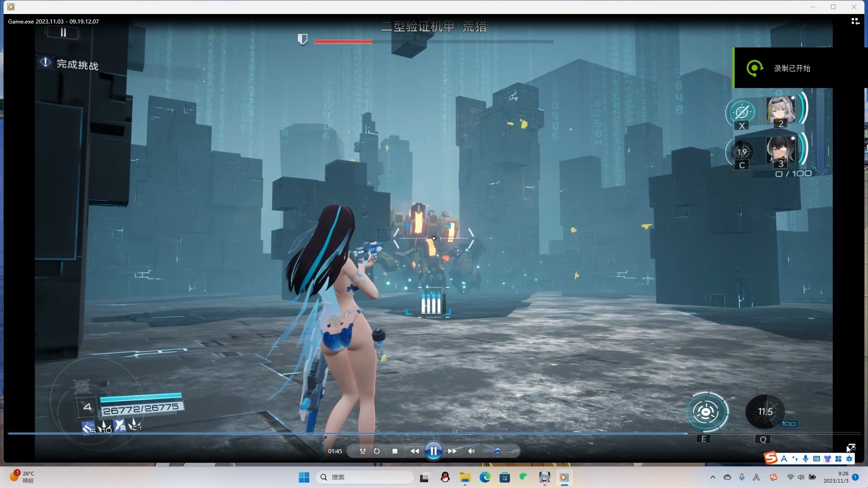The width and height of the screenshot is (868, 488).
Task: Toggle repeat mode in player
Action: pos(377,451)
